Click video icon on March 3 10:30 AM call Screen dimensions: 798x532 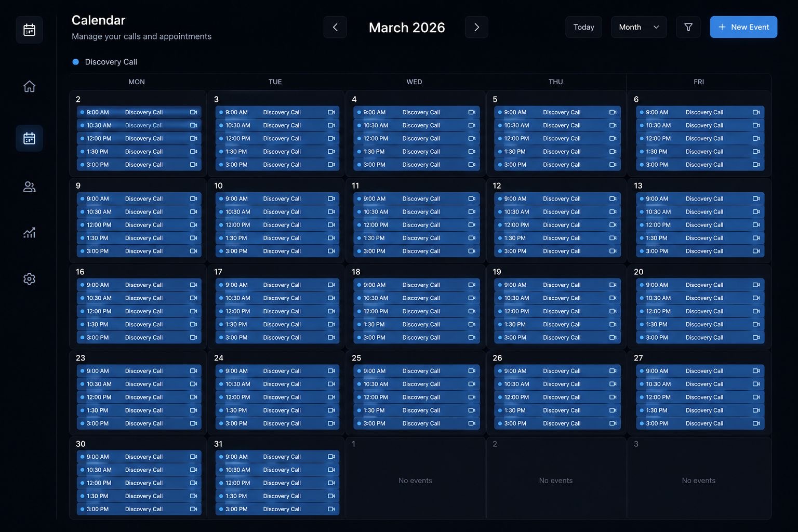331,125
